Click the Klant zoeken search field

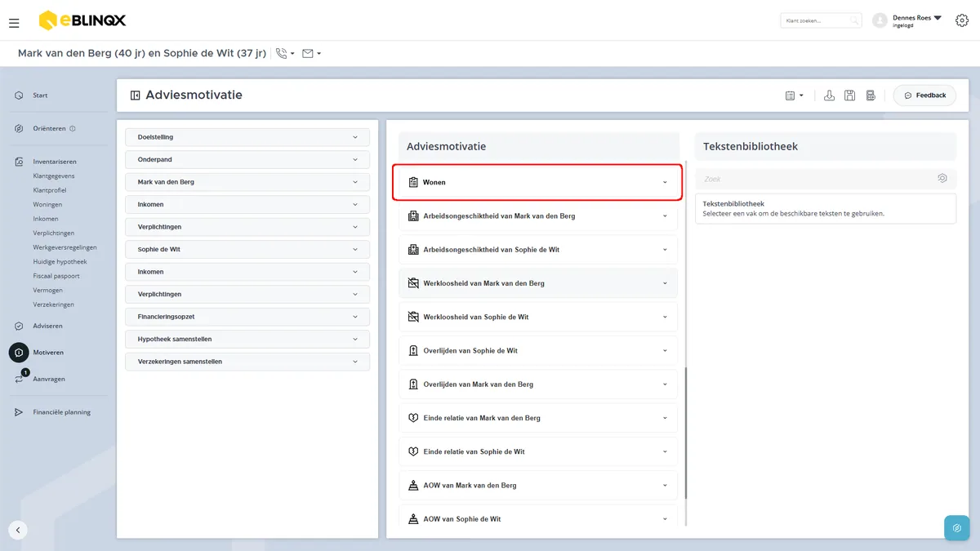coord(821,20)
